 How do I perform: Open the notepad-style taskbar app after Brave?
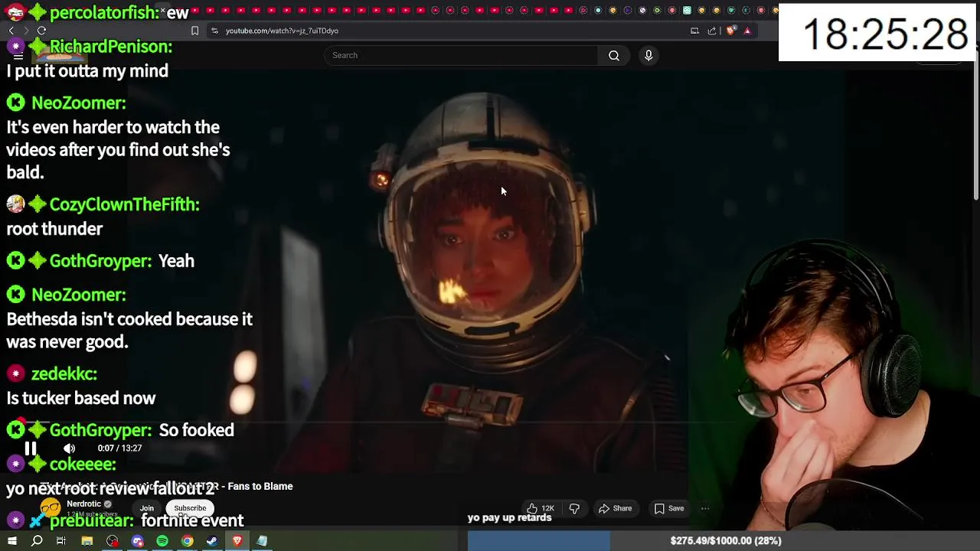coord(262,541)
